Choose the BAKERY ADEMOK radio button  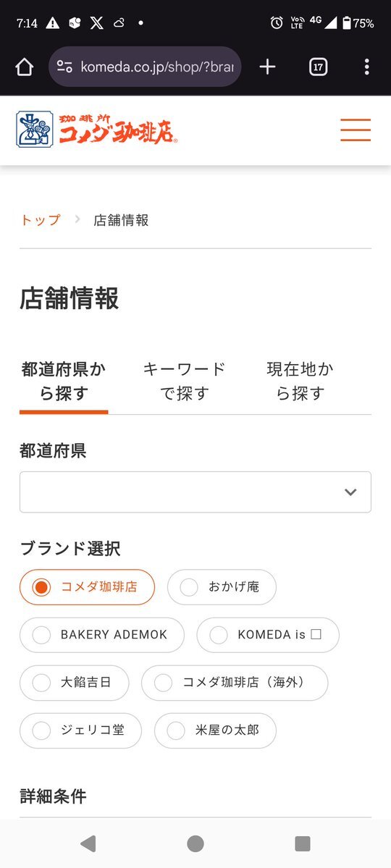[102, 635]
